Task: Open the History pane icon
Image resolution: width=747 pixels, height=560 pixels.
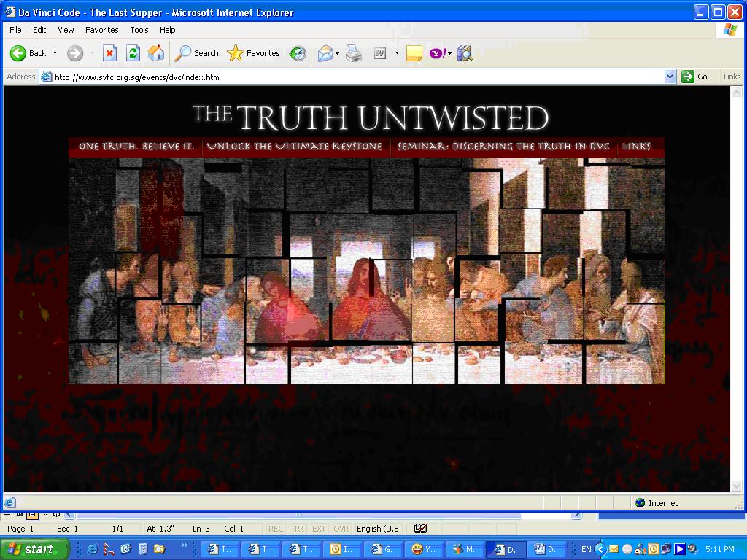Action: pos(298,53)
